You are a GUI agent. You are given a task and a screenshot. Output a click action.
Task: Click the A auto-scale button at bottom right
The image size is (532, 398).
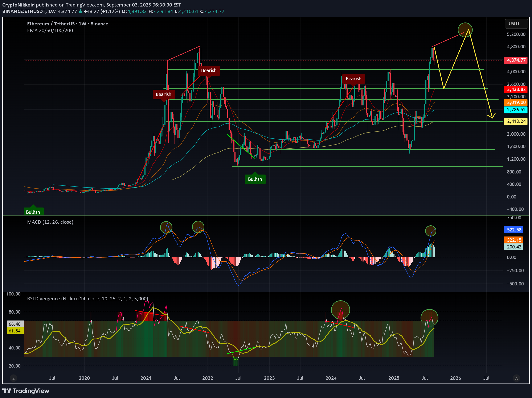click(x=516, y=378)
